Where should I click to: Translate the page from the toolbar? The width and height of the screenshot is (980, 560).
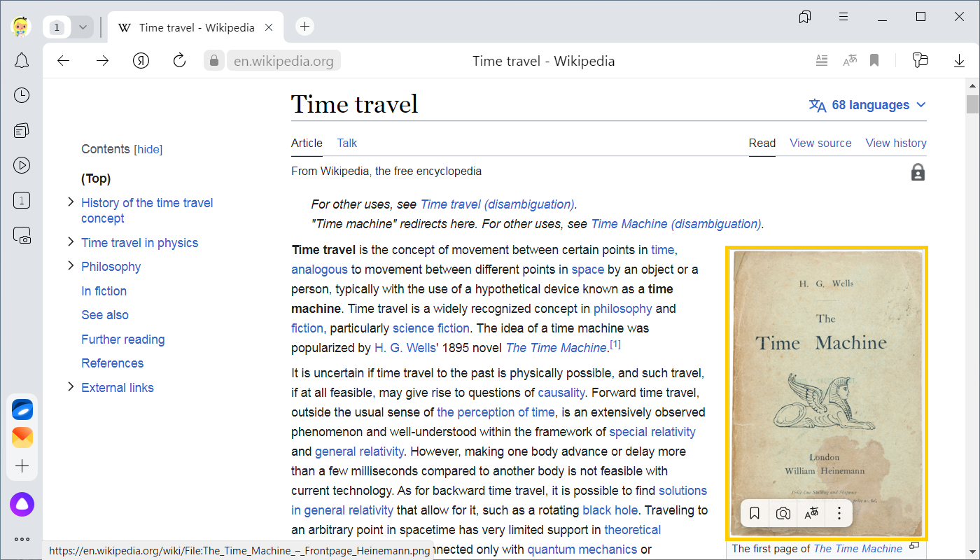[850, 61]
